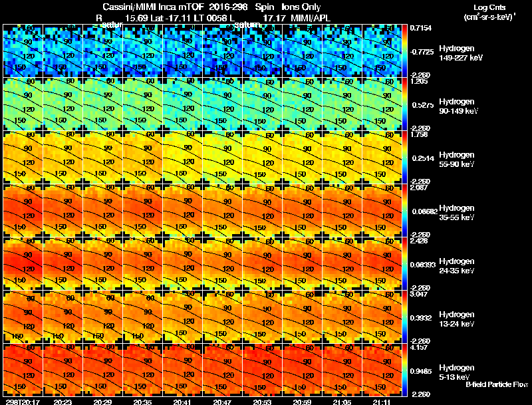Click the '20:47' time axis label
Screen dimensions: 532x405
[222, 402]
